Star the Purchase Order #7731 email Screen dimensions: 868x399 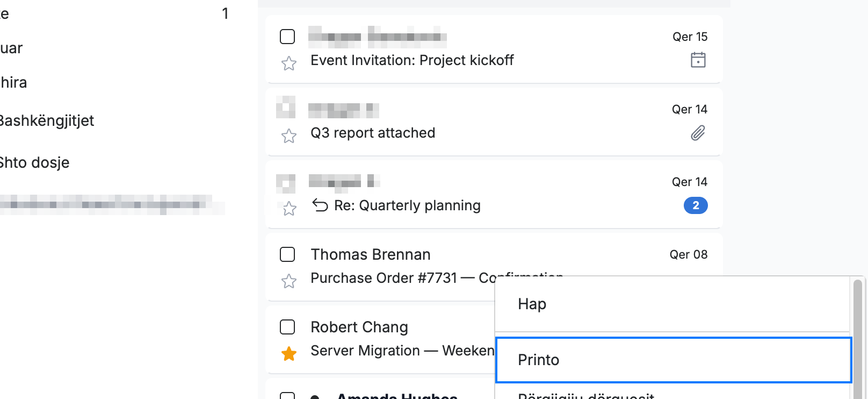(x=289, y=281)
